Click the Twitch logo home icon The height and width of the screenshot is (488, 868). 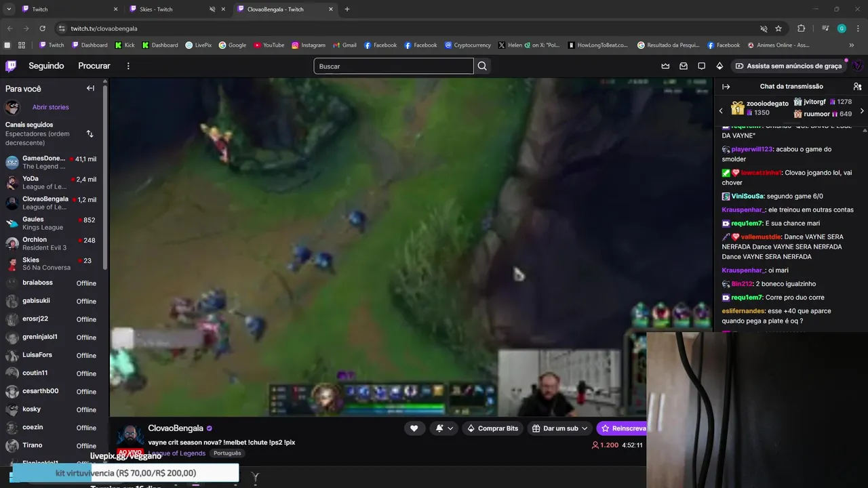(11, 66)
